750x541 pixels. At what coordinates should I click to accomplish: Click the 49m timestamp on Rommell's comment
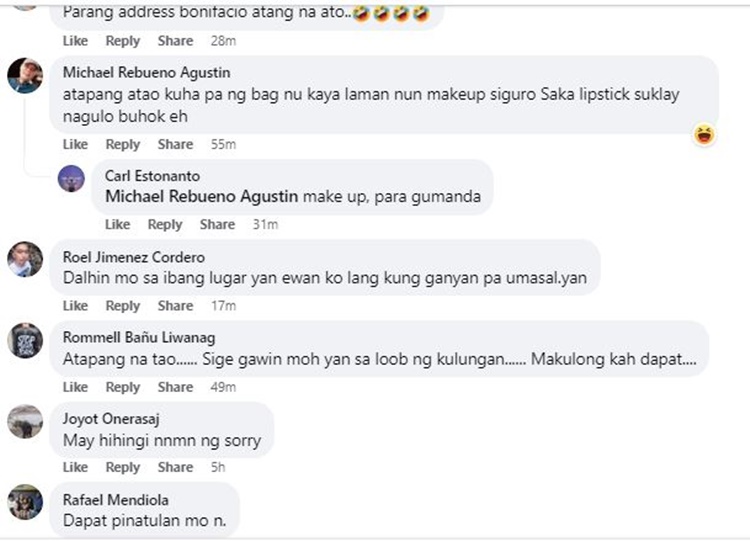[x=222, y=387]
